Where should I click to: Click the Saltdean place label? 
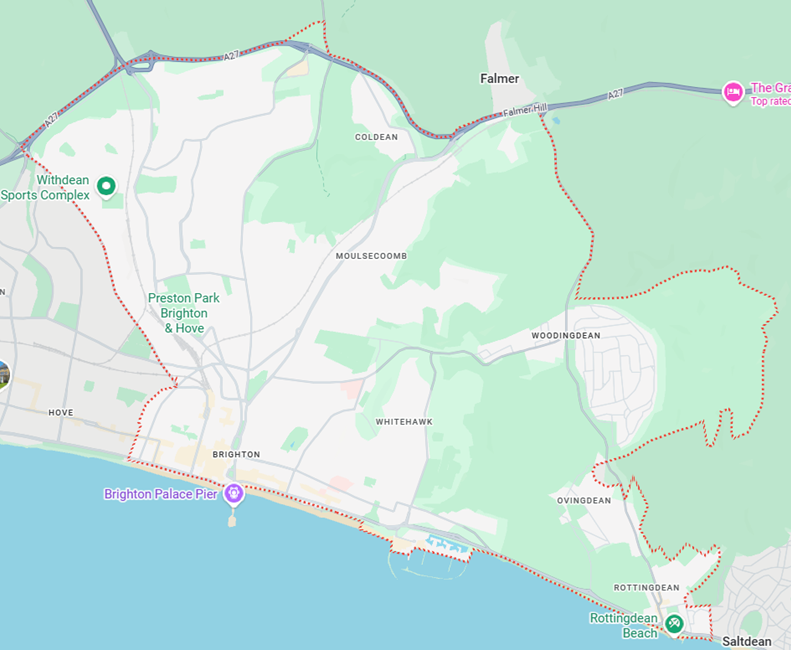[747, 641]
